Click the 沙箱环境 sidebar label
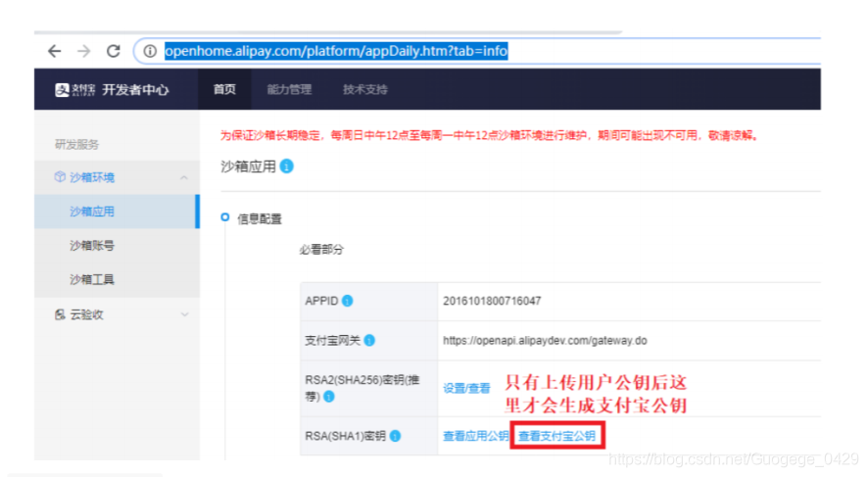The height and width of the screenshot is (477, 868). pyautogui.click(x=92, y=177)
